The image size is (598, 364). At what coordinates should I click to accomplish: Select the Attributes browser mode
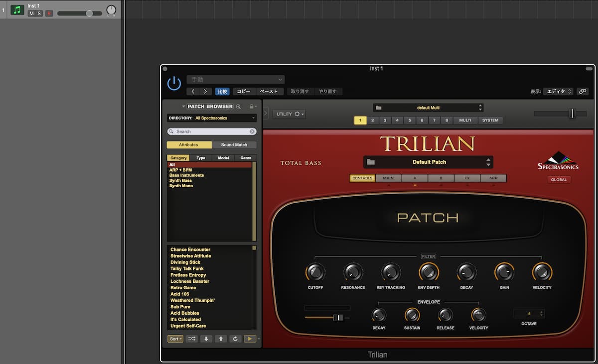point(189,145)
